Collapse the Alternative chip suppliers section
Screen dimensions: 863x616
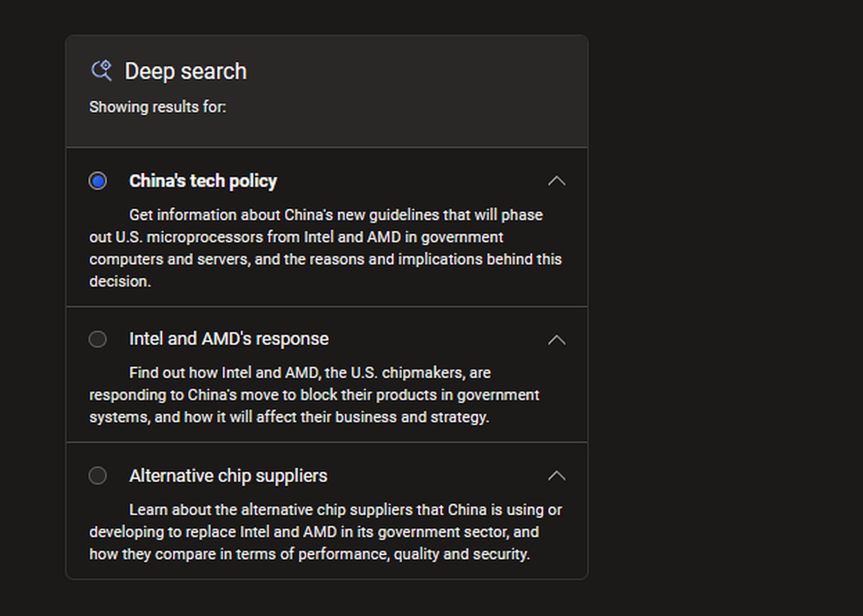pos(557,476)
